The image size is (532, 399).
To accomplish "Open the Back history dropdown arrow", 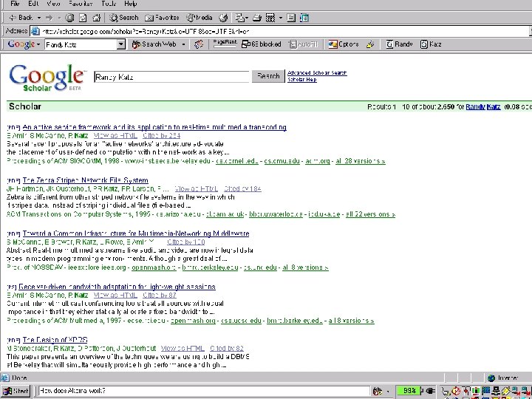I will [39, 18].
